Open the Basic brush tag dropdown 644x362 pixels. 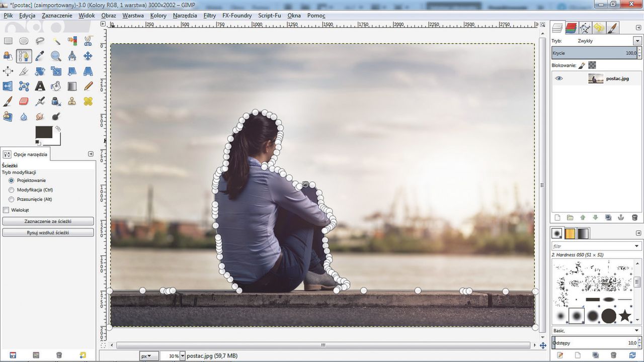point(637,330)
